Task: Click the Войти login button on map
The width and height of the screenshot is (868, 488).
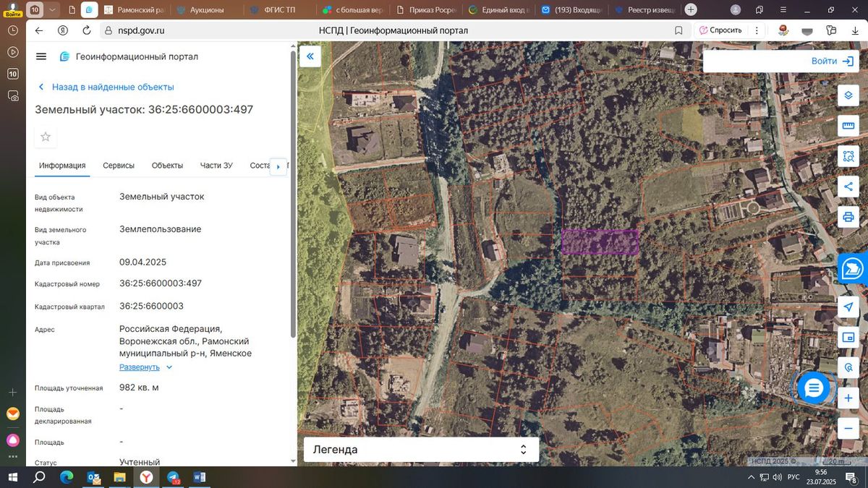Action: 833,61
